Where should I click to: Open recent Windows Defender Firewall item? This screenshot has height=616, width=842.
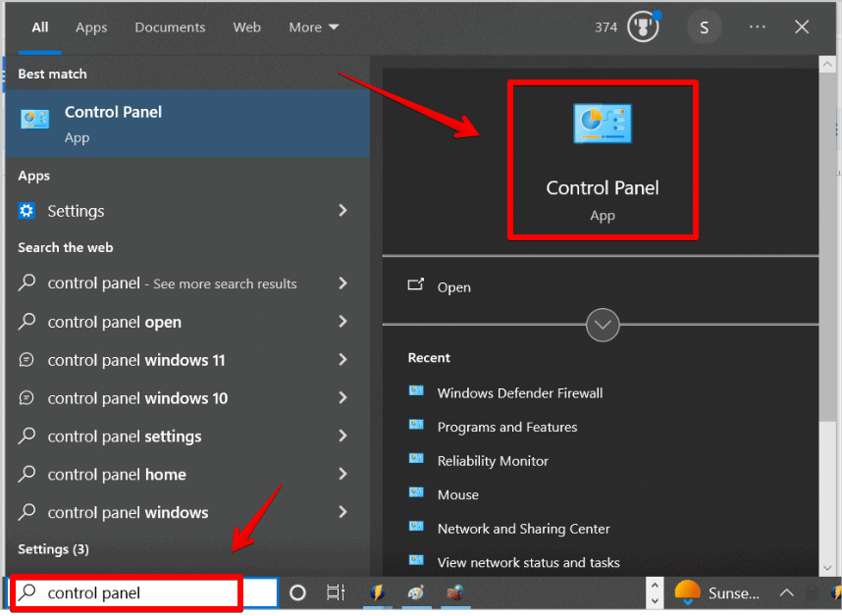pos(520,393)
